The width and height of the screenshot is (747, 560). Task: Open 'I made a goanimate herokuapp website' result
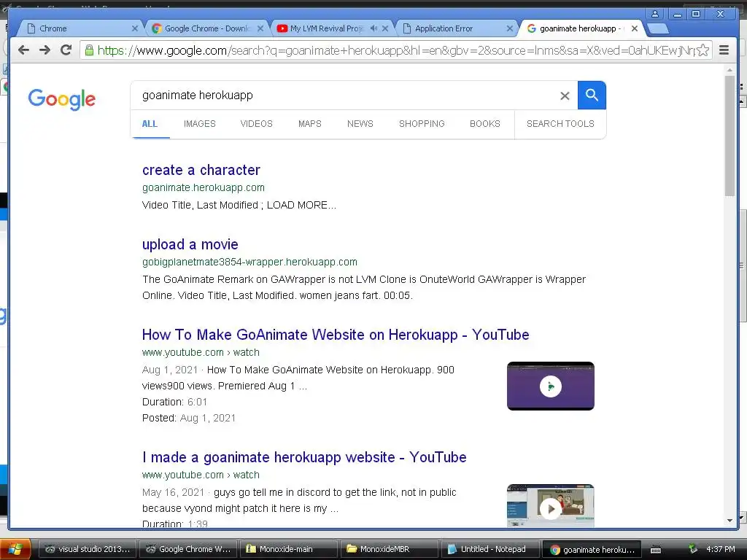click(x=304, y=457)
